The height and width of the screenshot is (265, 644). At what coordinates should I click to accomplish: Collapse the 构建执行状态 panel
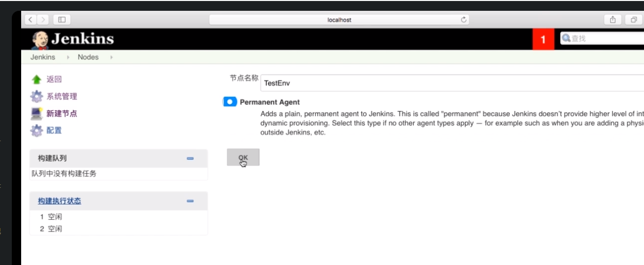point(190,201)
